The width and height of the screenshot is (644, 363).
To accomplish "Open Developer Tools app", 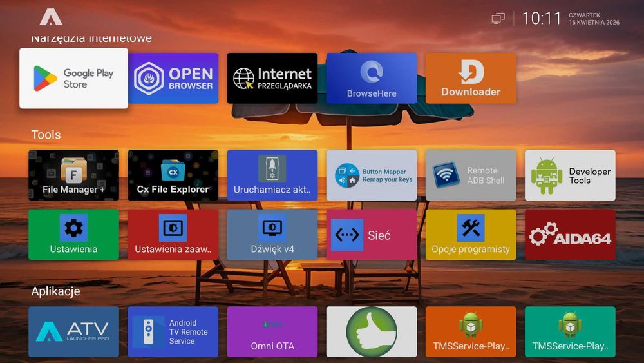I will pos(570,175).
